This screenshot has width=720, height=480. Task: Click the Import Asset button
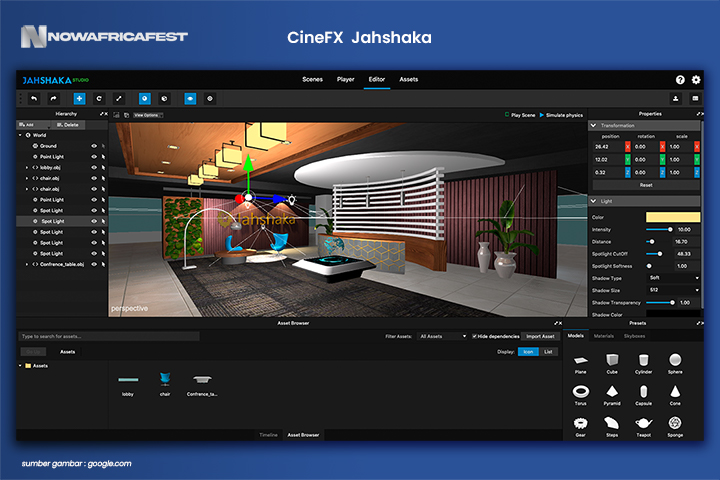(x=540, y=336)
